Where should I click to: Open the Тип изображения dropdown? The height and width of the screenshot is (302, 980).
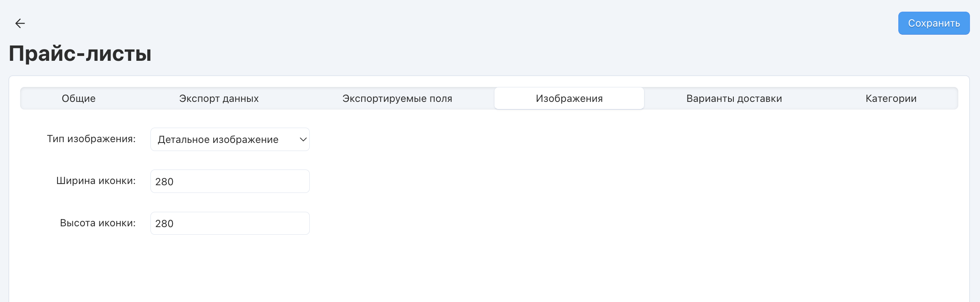pyautogui.click(x=230, y=139)
